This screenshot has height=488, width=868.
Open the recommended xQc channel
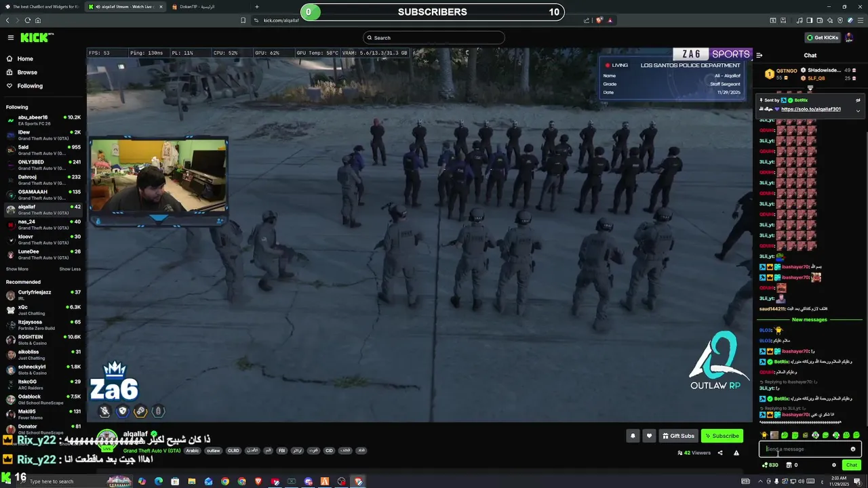(x=43, y=310)
